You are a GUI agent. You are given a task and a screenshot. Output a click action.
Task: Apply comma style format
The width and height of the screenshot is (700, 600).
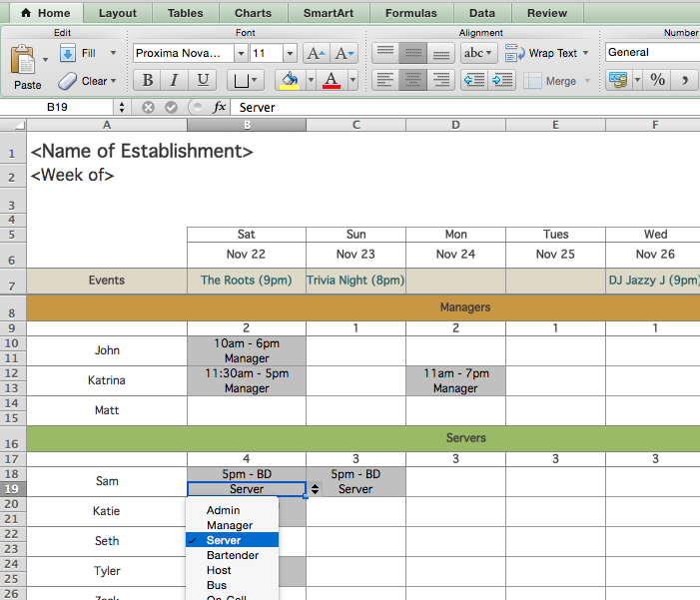point(685,80)
